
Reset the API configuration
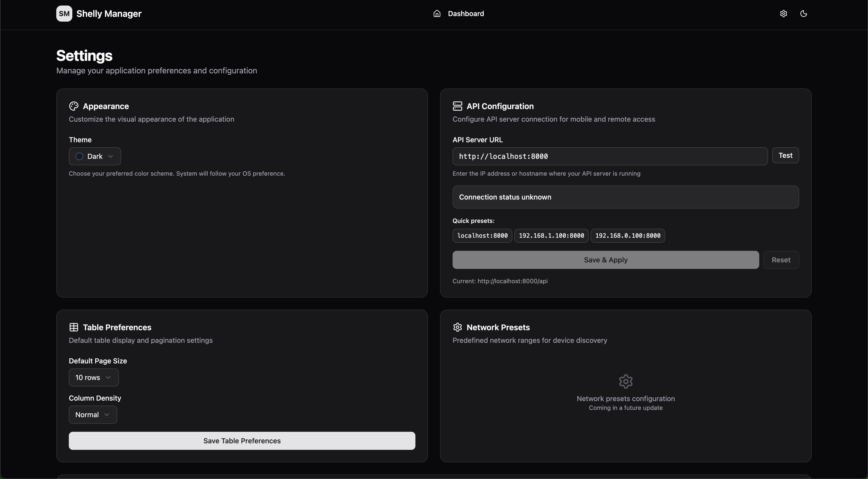coord(781,260)
